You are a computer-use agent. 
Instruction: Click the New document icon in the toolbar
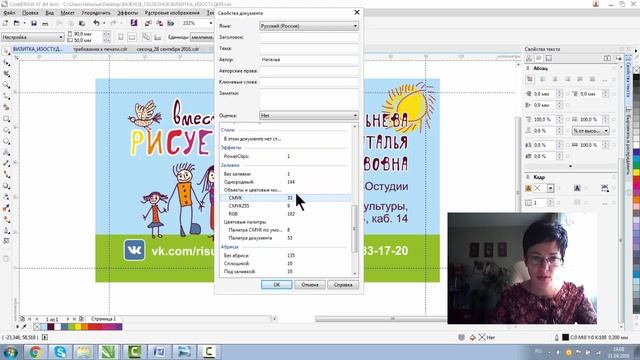(6, 23)
